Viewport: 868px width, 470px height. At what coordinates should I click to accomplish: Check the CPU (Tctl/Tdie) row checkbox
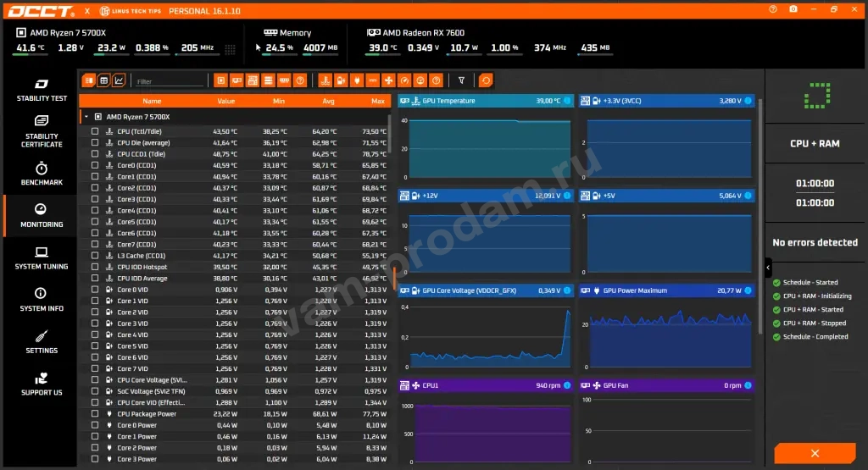point(95,131)
